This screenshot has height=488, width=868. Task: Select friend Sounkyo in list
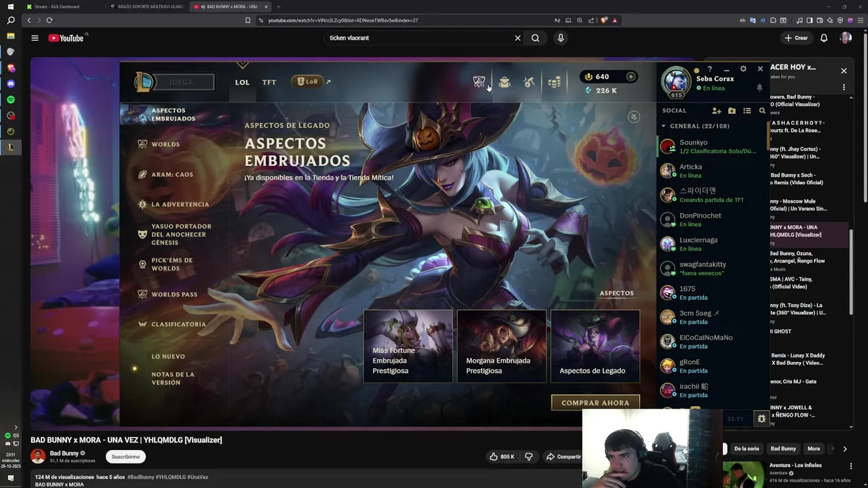(x=712, y=146)
